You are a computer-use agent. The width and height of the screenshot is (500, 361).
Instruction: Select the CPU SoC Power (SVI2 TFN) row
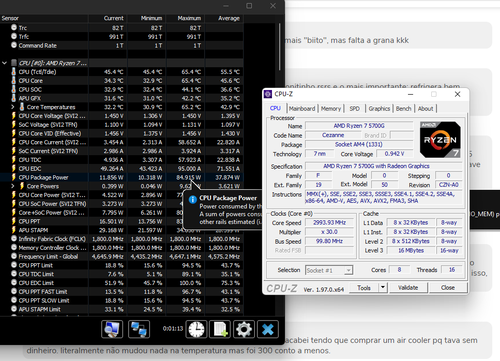(122, 204)
